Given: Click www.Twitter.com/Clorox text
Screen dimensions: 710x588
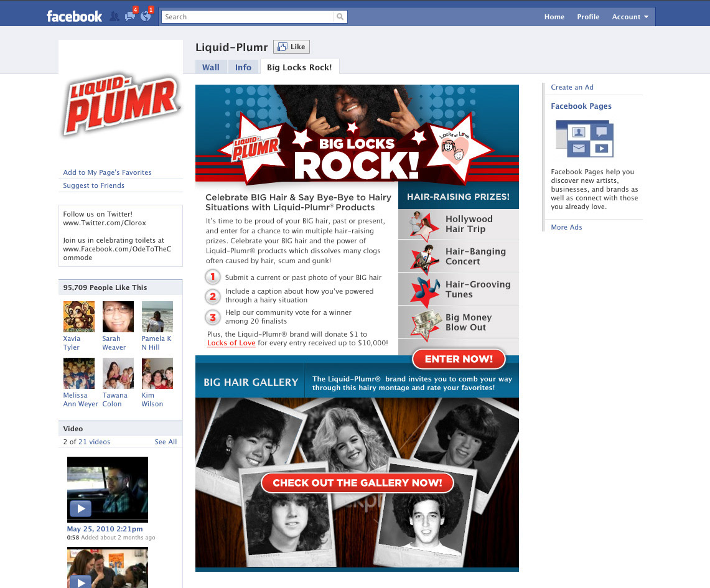Looking at the screenshot, I should coord(105,223).
